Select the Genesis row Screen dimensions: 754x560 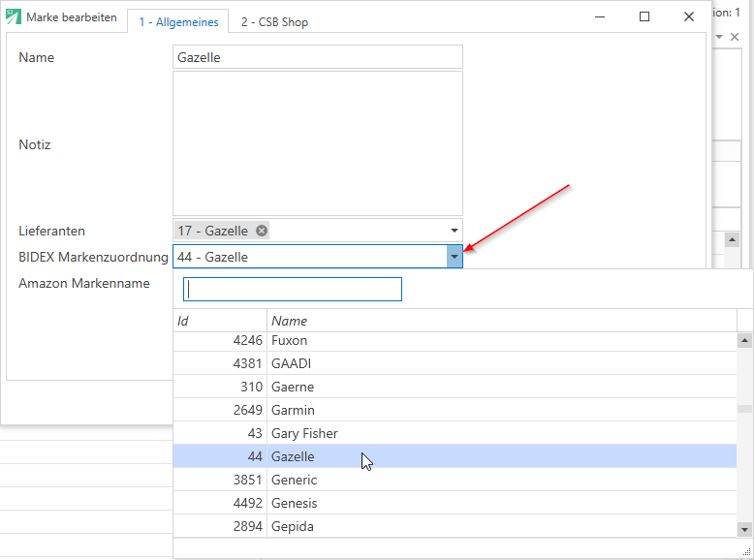(x=455, y=503)
